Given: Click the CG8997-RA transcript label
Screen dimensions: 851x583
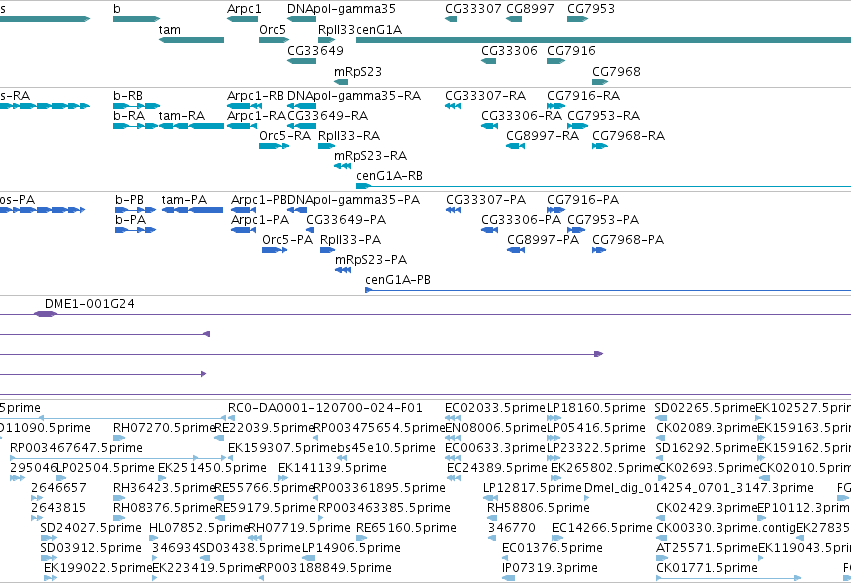Looking at the screenshot, I should click(x=542, y=136).
